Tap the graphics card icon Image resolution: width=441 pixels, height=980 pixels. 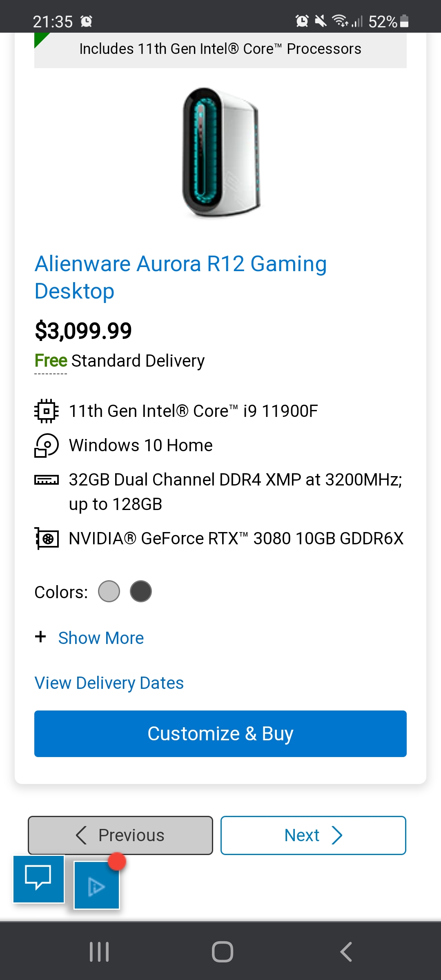(x=47, y=539)
